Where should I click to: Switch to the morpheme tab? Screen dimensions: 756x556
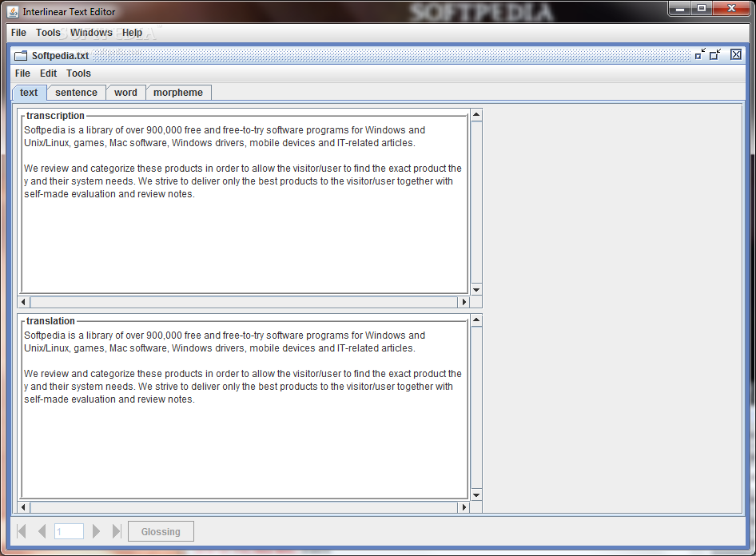(x=178, y=93)
